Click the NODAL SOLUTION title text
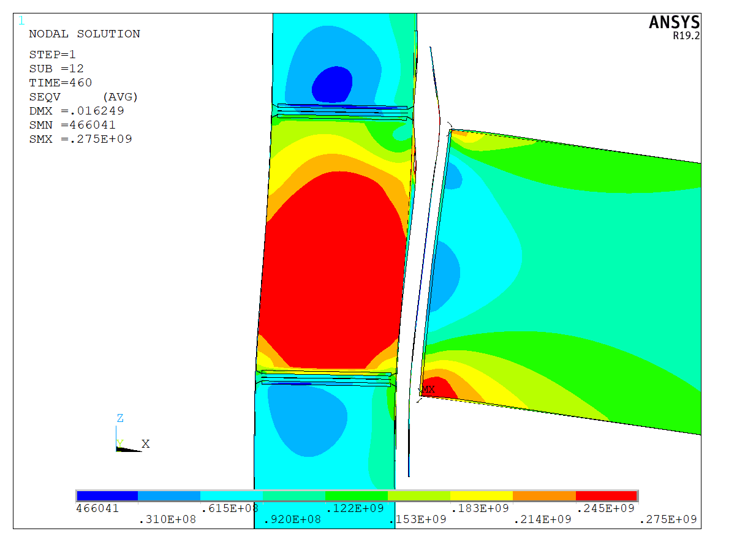 pos(85,34)
